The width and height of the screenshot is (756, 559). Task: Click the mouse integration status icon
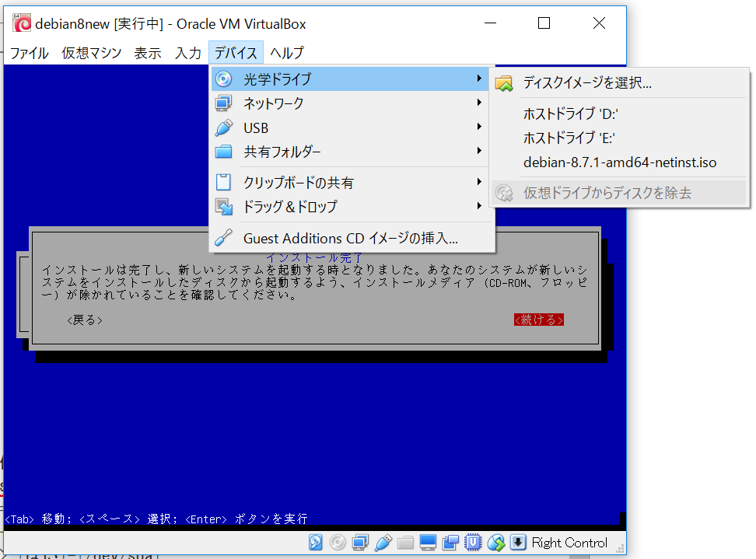tap(495, 542)
